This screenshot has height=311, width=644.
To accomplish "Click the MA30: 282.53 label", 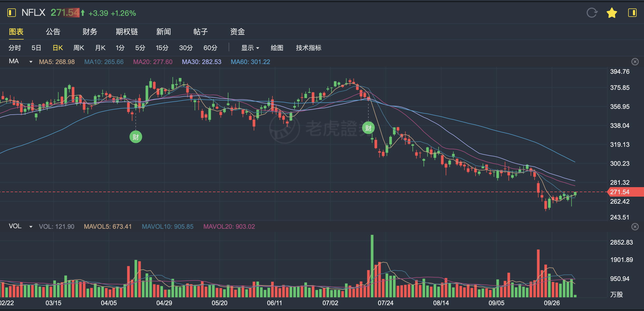I will point(202,62).
